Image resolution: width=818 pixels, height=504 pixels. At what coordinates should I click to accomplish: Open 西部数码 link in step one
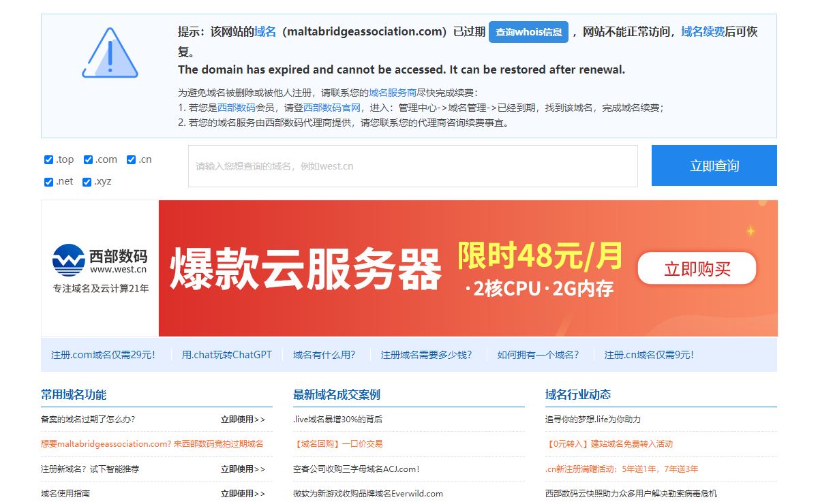coord(237,108)
